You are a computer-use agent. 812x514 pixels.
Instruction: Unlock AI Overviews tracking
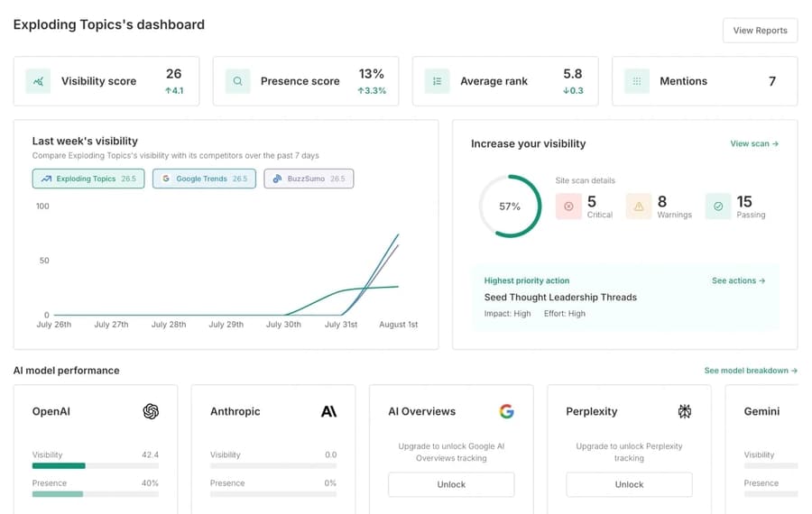tap(451, 484)
